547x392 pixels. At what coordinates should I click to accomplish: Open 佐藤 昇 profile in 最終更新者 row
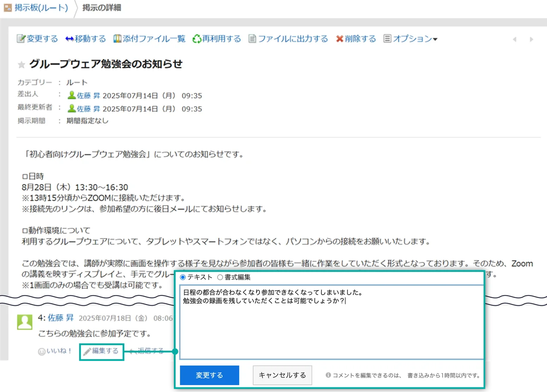(x=88, y=108)
